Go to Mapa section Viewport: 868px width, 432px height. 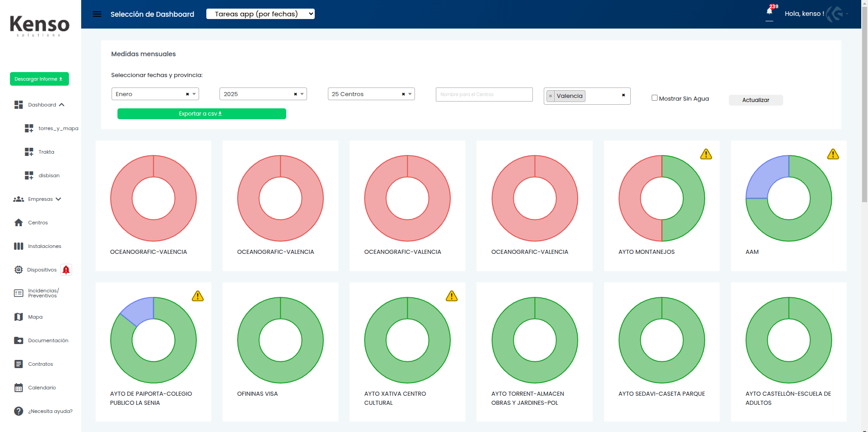coord(35,317)
